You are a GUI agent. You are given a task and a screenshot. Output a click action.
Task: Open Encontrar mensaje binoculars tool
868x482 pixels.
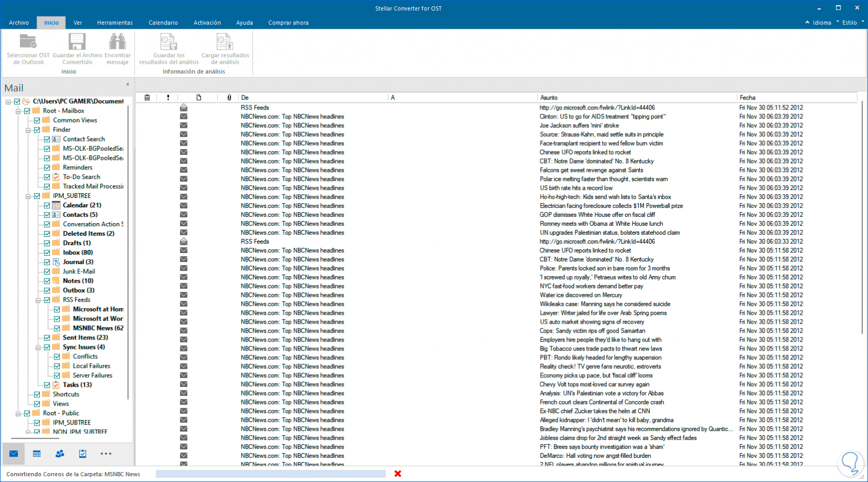tap(117, 42)
